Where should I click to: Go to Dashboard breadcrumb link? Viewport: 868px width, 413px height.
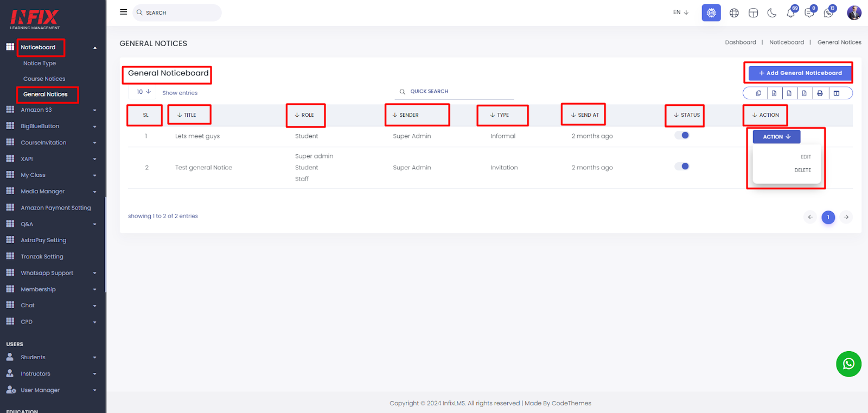coord(741,42)
